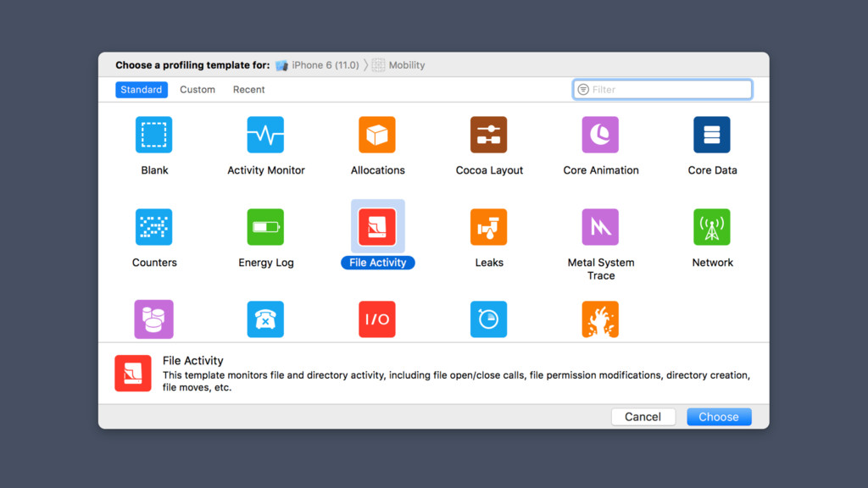Choose the Network antenna template icon
This screenshot has height=488, width=868.
pos(712,227)
